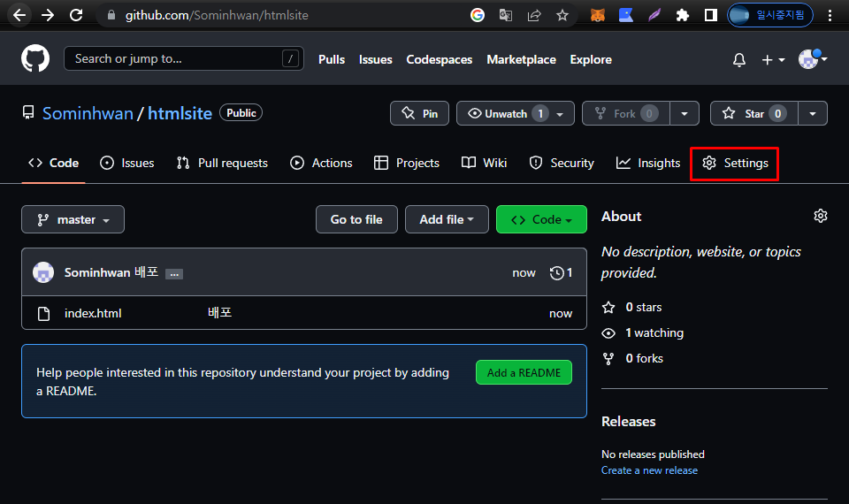Switch to the Pull requests tab

(222, 163)
